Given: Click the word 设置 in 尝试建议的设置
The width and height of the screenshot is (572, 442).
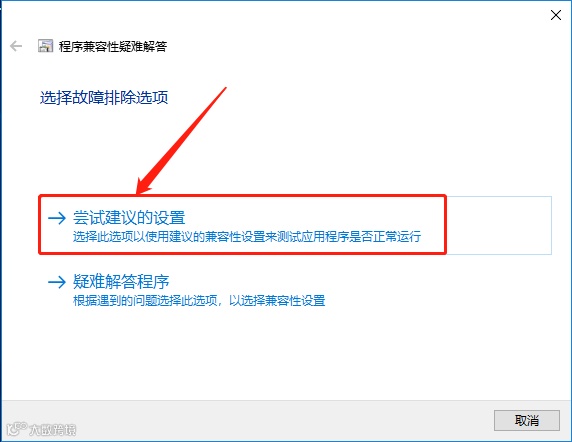Looking at the screenshot, I should pyautogui.click(x=170, y=218).
